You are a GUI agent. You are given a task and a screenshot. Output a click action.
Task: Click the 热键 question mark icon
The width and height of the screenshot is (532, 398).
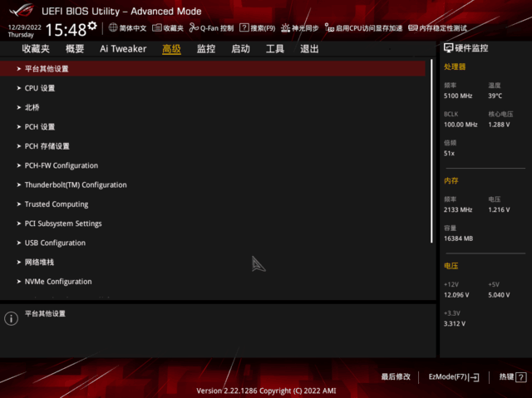[521, 377]
